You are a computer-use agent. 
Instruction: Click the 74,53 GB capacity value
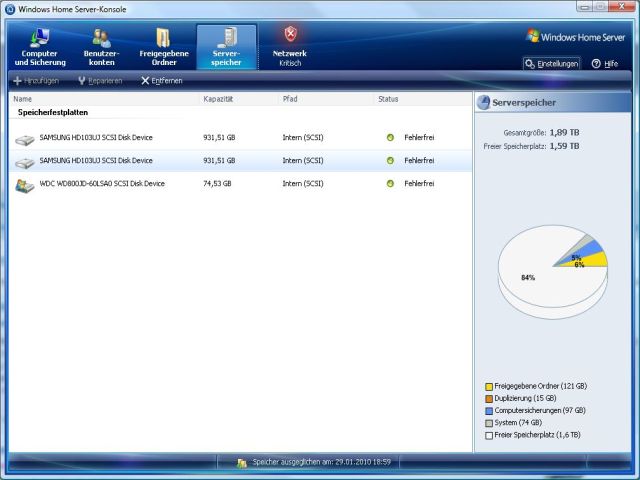coord(217,184)
